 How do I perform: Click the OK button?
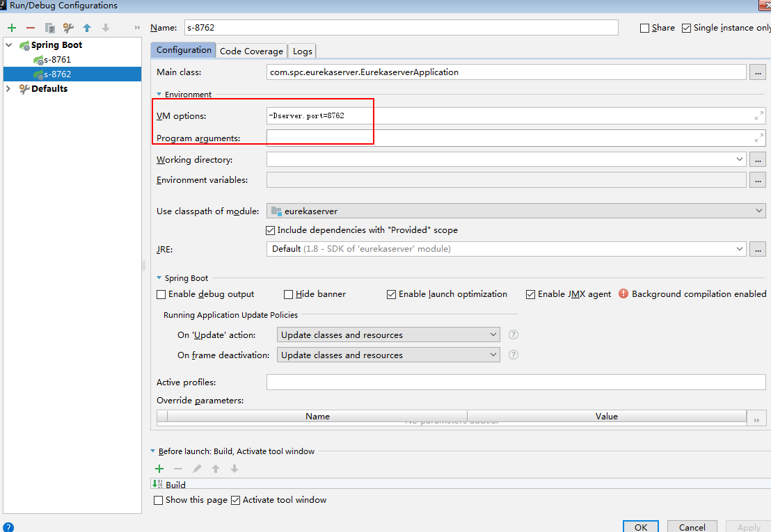(x=641, y=526)
